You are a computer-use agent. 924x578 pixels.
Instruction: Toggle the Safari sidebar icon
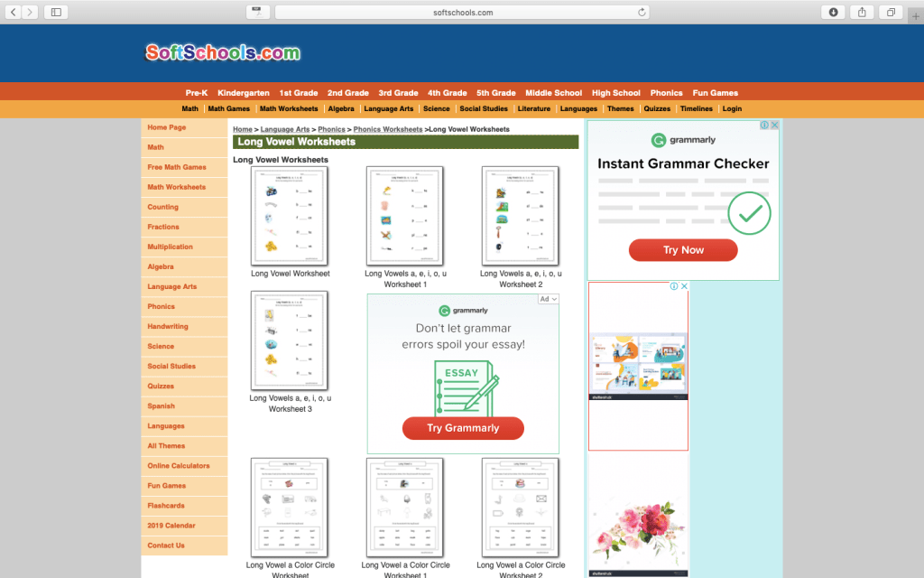56,12
